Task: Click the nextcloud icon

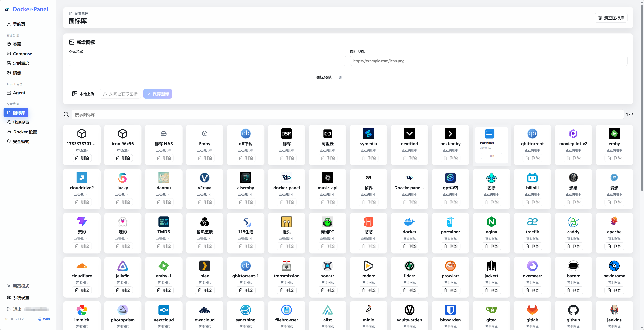Action: (164, 310)
